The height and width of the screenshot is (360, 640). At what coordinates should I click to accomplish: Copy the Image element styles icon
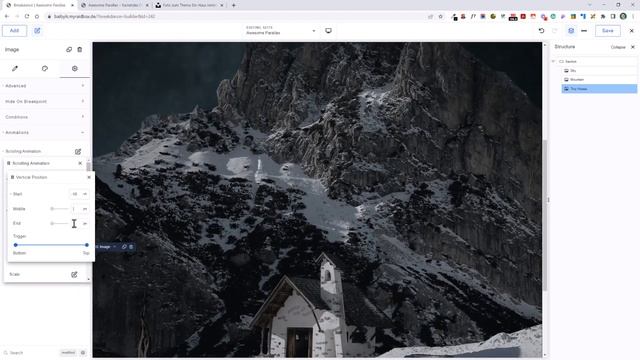69,49
